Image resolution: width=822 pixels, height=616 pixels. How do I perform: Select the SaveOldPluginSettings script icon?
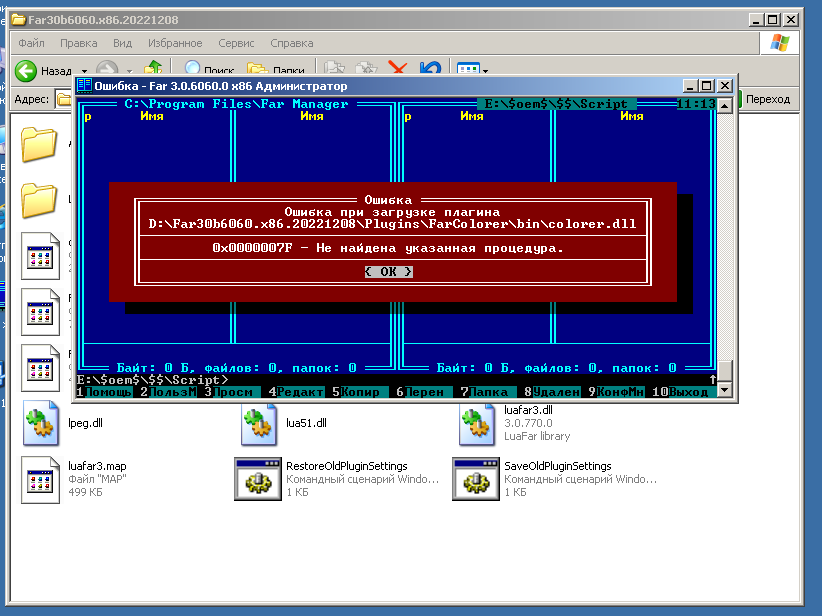(x=476, y=479)
